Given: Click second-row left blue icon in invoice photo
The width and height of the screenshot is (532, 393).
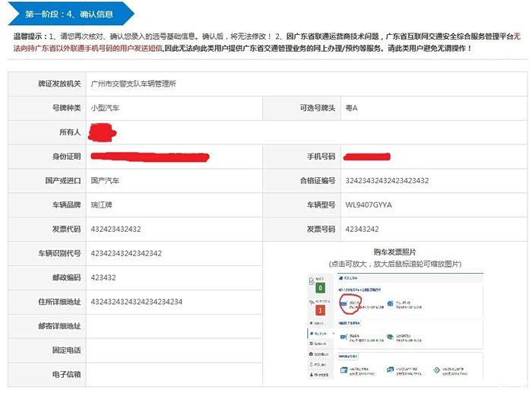Looking at the screenshot, I should (344, 336).
